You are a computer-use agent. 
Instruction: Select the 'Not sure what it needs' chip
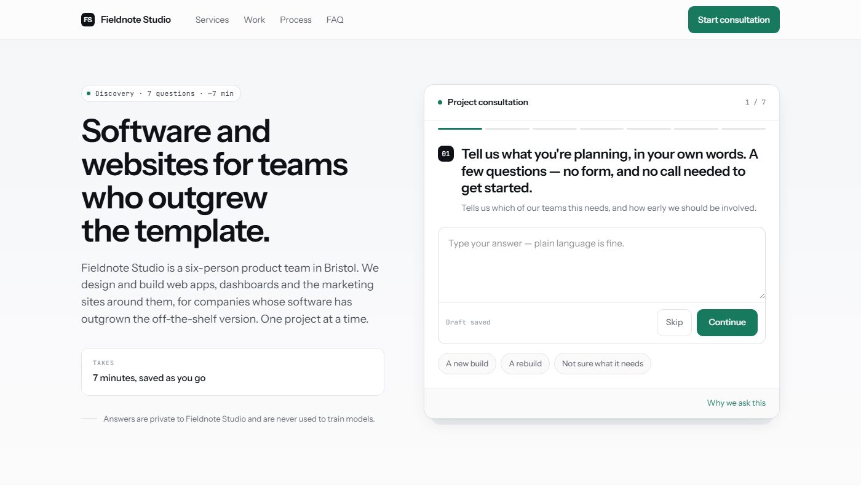coord(602,363)
